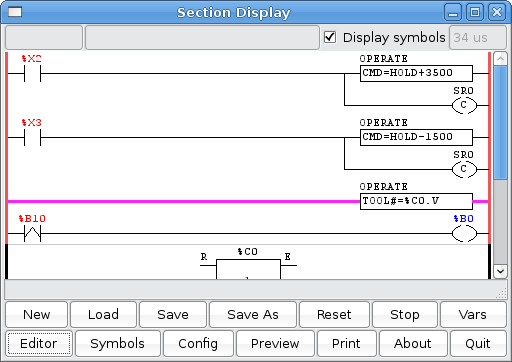Screen dimensions: 512x362
Task: Click the %B0 output coil symbol
Action: click(x=464, y=233)
